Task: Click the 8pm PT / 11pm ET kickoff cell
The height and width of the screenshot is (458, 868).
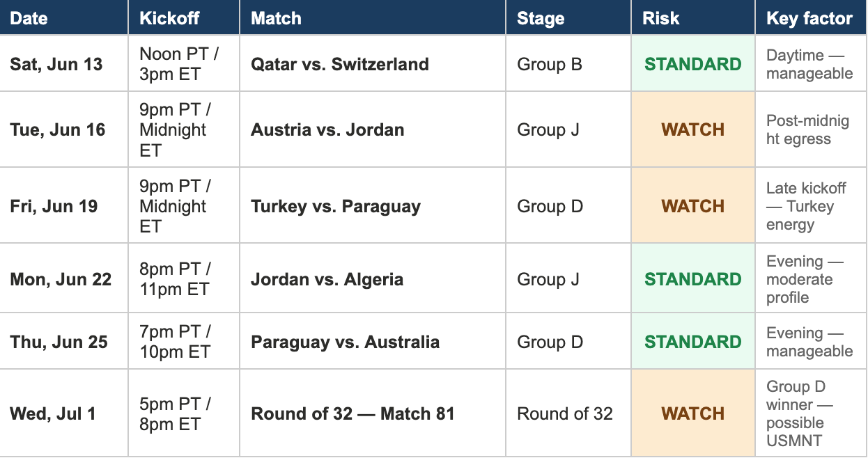Action: 184,279
